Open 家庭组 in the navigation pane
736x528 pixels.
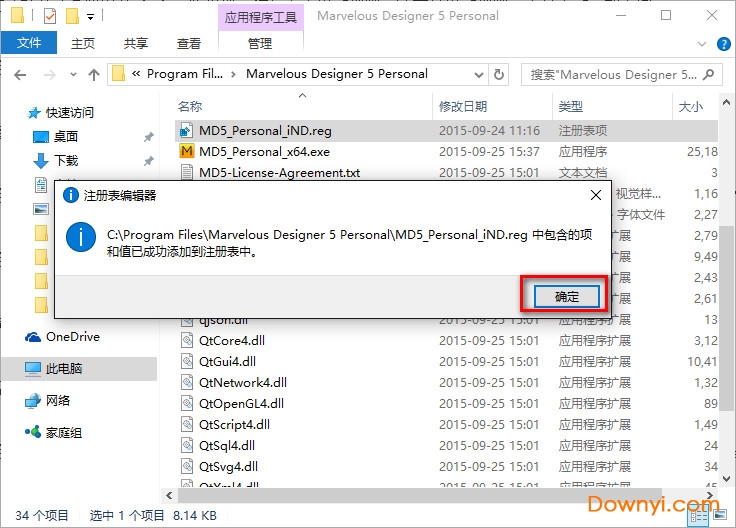pos(64,432)
